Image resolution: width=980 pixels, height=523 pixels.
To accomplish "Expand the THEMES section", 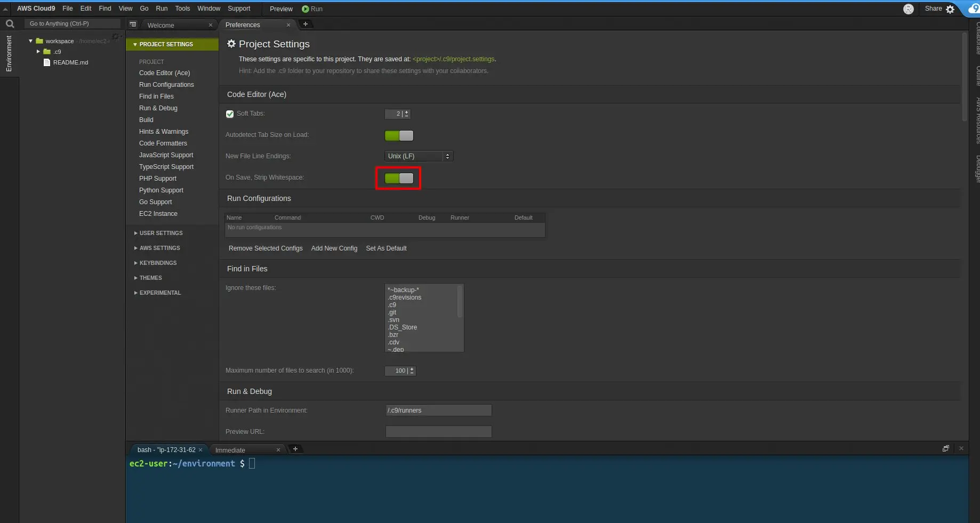I will coord(148,278).
